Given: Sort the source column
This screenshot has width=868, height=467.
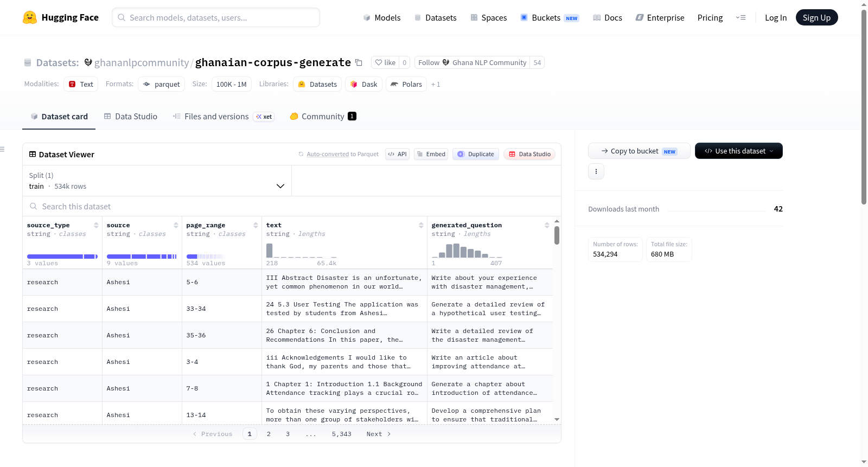Looking at the screenshot, I should tap(176, 225).
